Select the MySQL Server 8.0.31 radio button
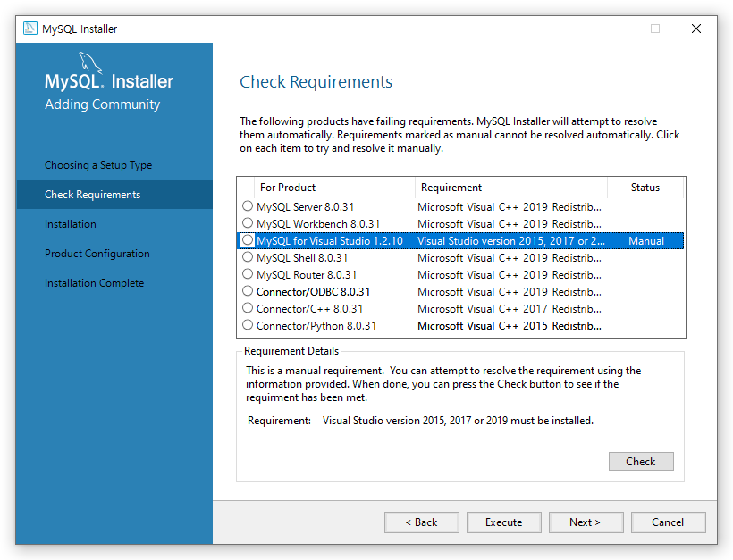The height and width of the screenshot is (560, 733). click(248, 206)
